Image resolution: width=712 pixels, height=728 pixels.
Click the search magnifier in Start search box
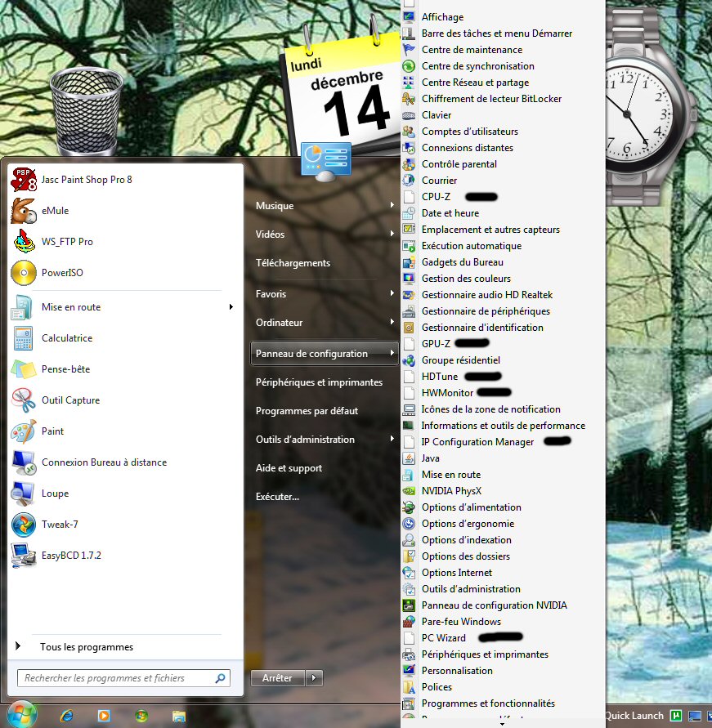pyautogui.click(x=221, y=678)
